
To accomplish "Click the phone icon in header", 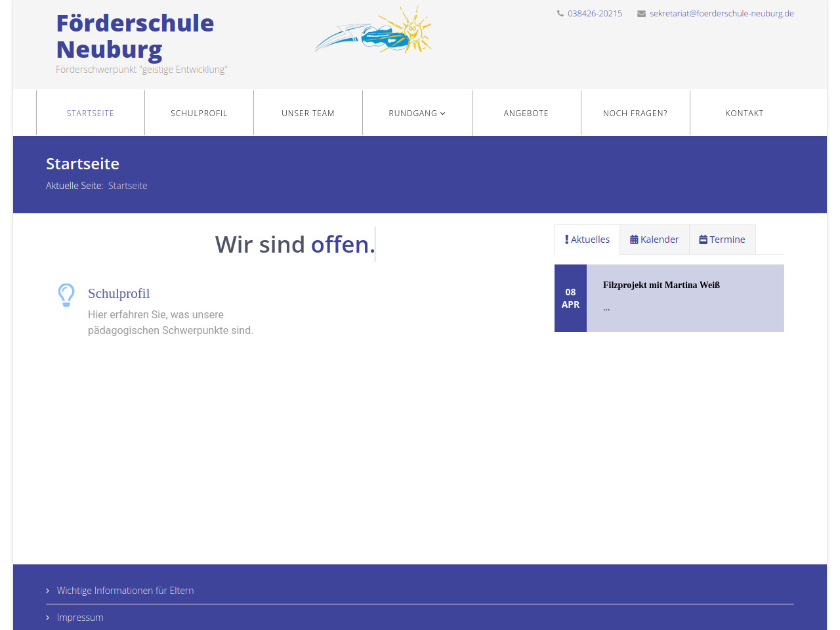I will [x=560, y=13].
